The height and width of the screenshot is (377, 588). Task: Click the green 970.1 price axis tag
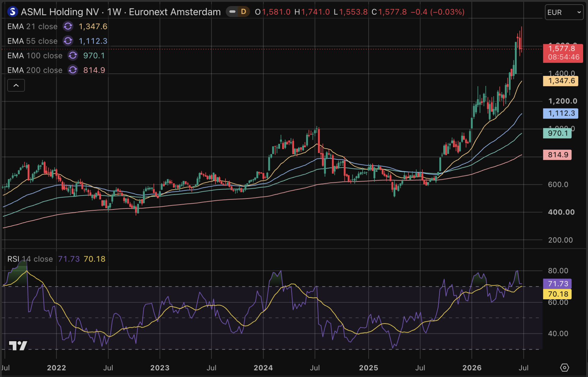tap(557, 133)
